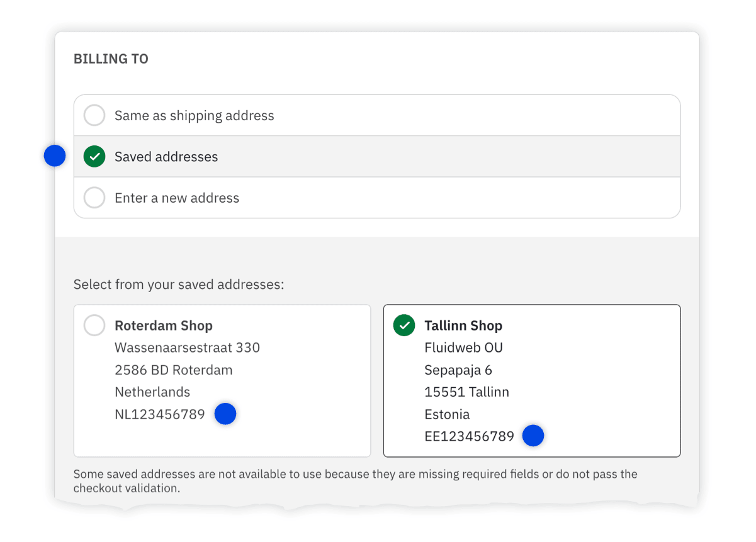This screenshot has height=542, width=756.
Task: Click the green checkmark on Saved addresses
Action: point(94,156)
